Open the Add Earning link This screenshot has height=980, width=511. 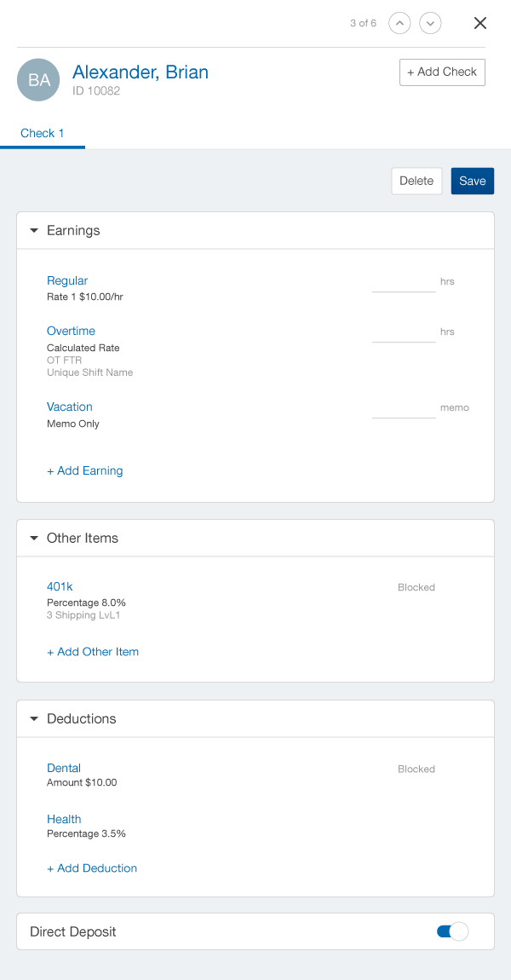pyautogui.click(x=85, y=470)
